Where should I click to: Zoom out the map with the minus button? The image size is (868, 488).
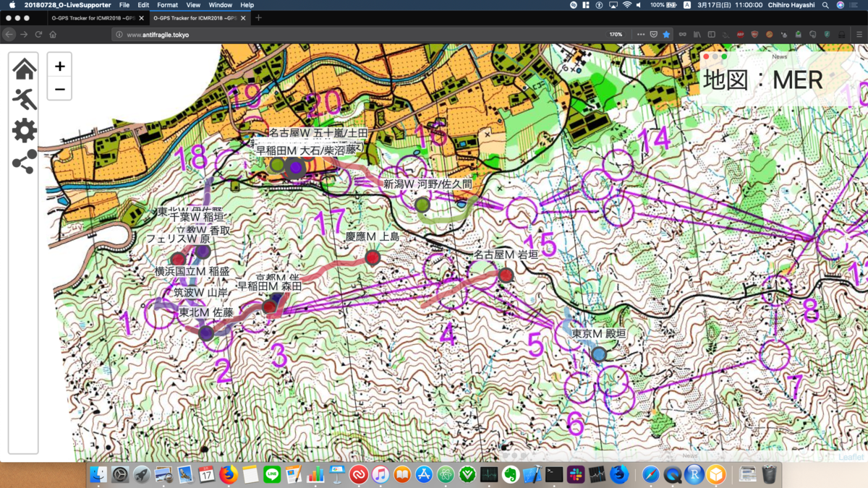[59, 89]
